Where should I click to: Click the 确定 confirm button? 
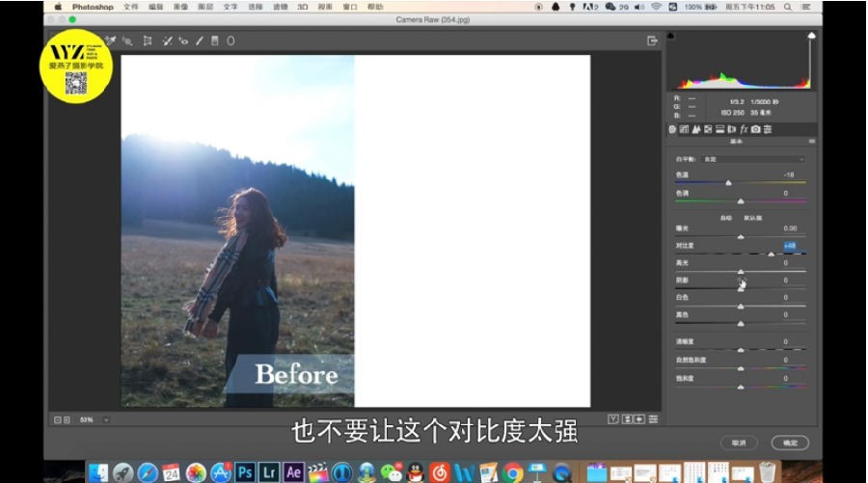(790, 443)
